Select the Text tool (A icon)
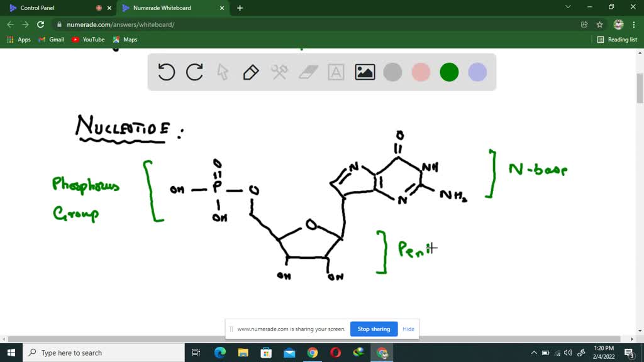Viewport: 644px width, 362px height. click(x=335, y=72)
